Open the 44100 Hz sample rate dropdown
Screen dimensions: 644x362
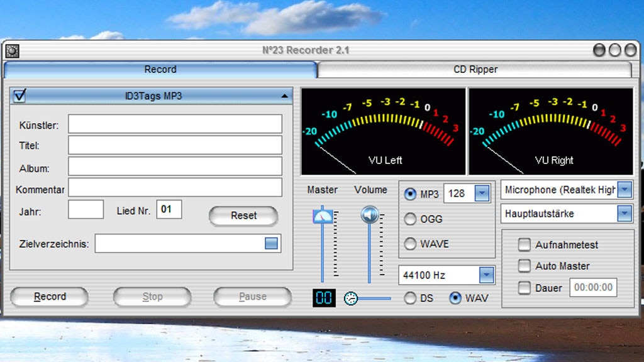click(486, 275)
